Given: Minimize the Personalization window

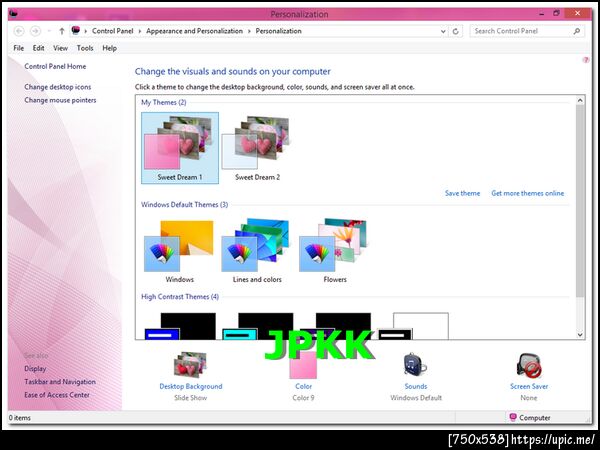Looking at the screenshot, I should [541, 14].
